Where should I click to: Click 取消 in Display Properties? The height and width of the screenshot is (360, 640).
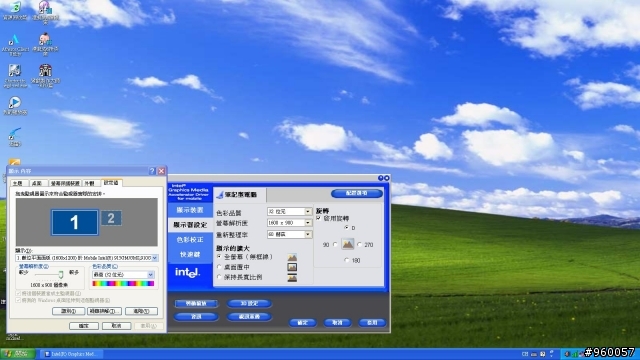tap(117, 326)
